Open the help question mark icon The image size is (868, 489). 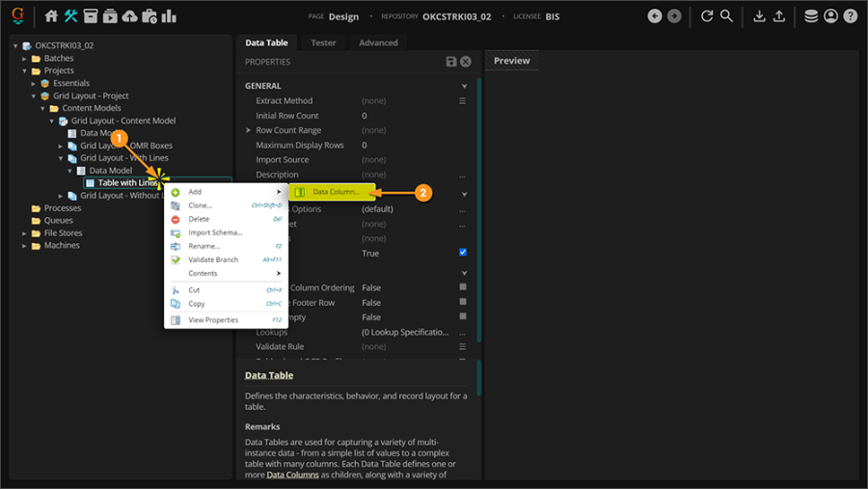(850, 16)
